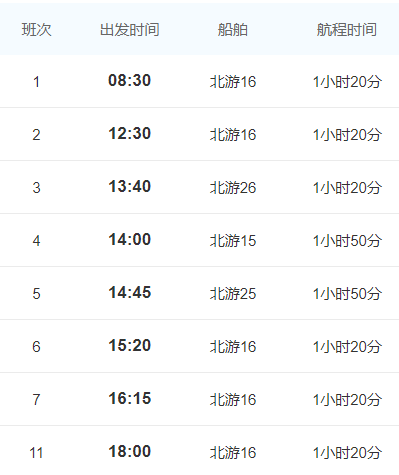
Task: Click the 班次 column header
Action: (x=36, y=30)
